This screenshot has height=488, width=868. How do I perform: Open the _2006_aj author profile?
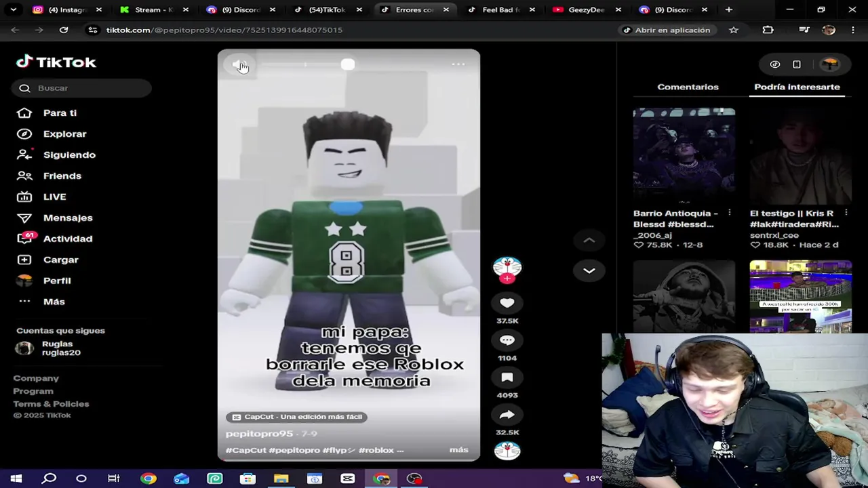[652, 235]
